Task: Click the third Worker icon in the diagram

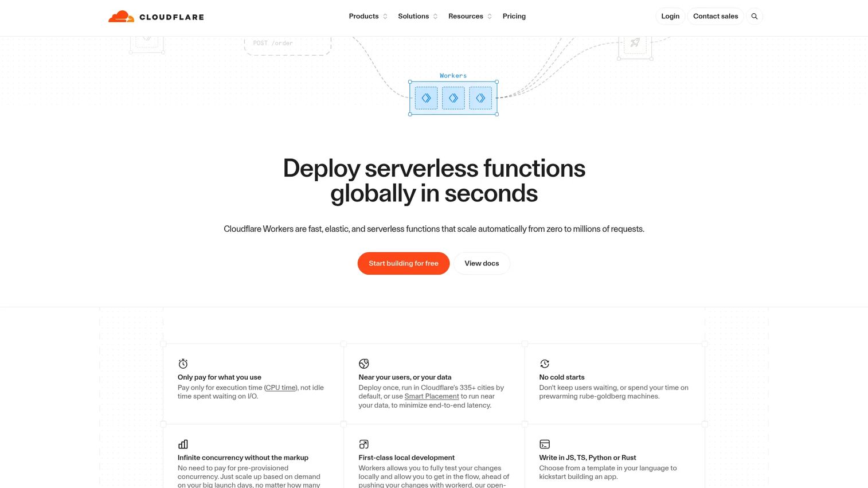Action: tap(480, 98)
